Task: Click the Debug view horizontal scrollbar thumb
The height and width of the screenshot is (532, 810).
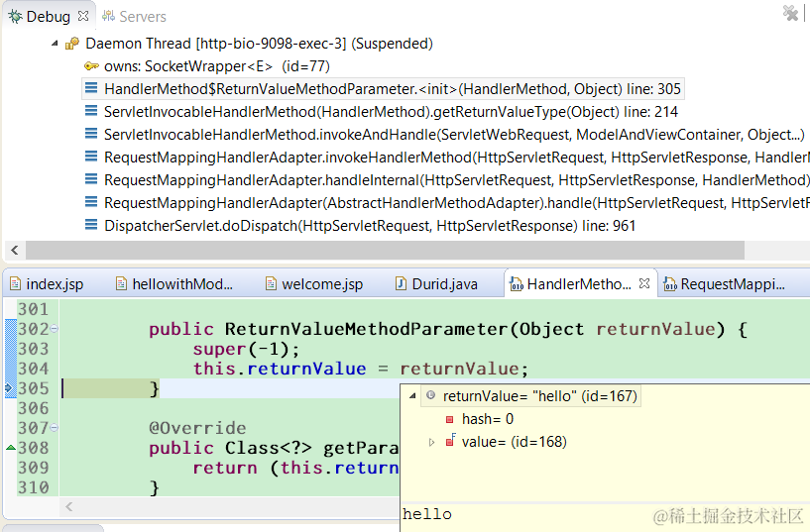Action: pos(385,251)
